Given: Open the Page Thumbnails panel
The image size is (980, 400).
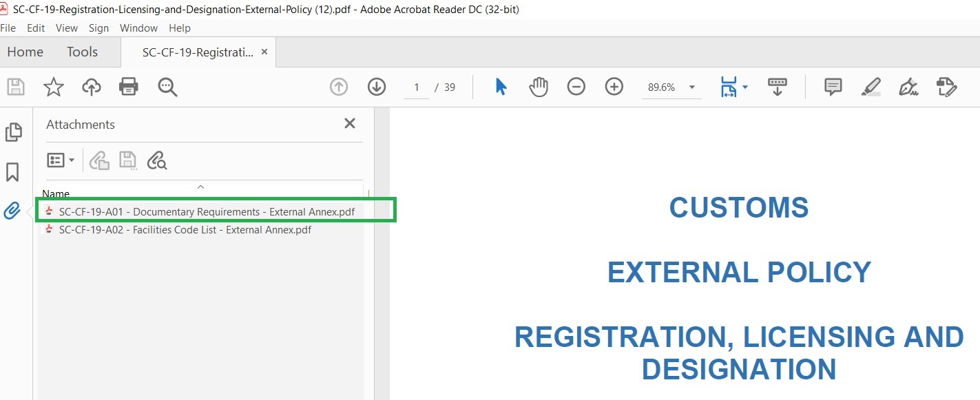Looking at the screenshot, I should pos(13,132).
